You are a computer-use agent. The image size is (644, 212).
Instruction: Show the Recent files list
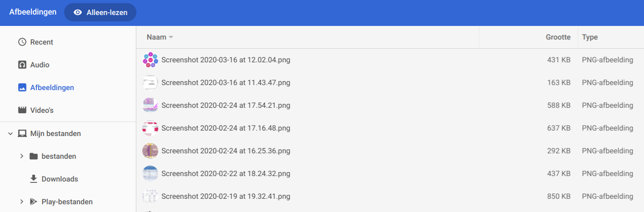pos(42,42)
